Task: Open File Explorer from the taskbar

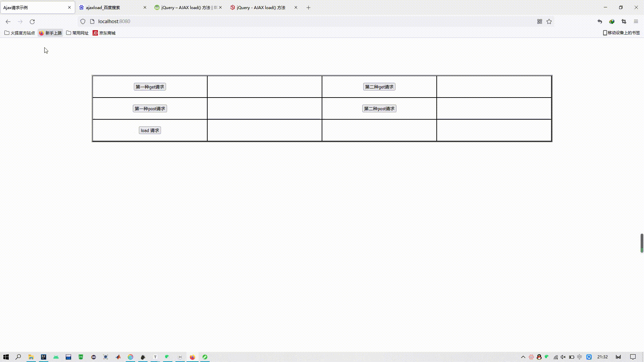Action: [x=31, y=357]
